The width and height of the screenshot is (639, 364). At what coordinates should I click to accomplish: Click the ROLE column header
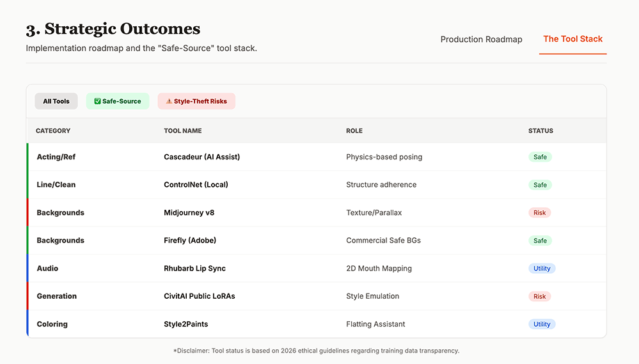click(354, 131)
